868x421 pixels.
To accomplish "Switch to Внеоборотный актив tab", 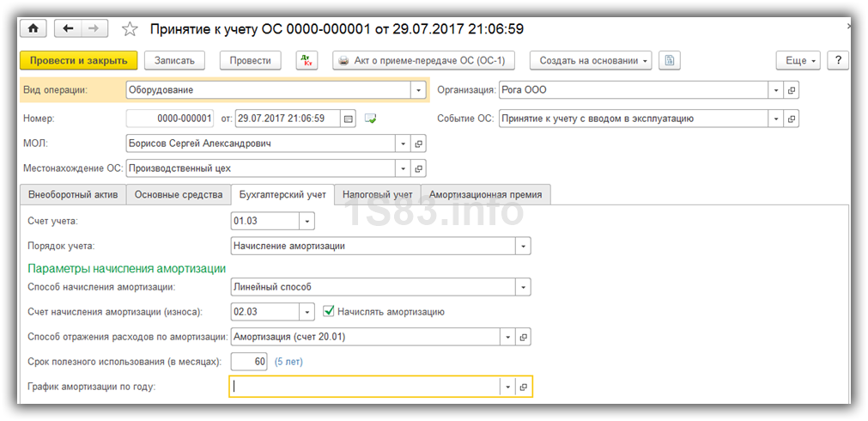I will tap(73, 194).
